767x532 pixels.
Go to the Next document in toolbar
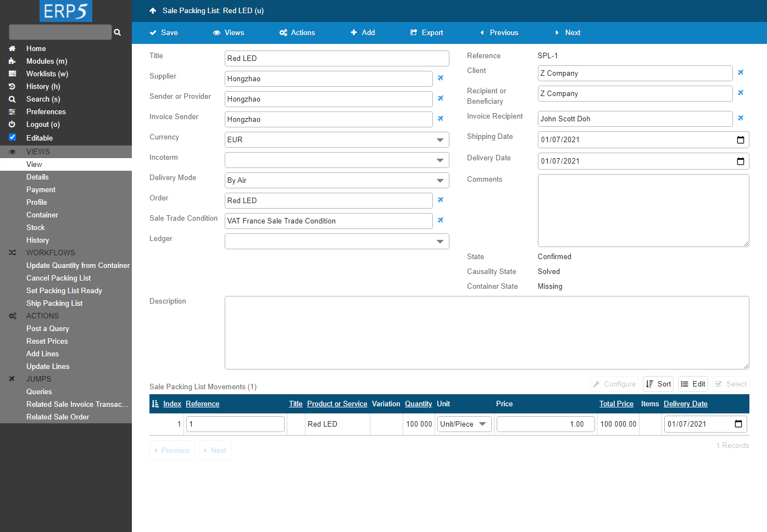point(568,32)
